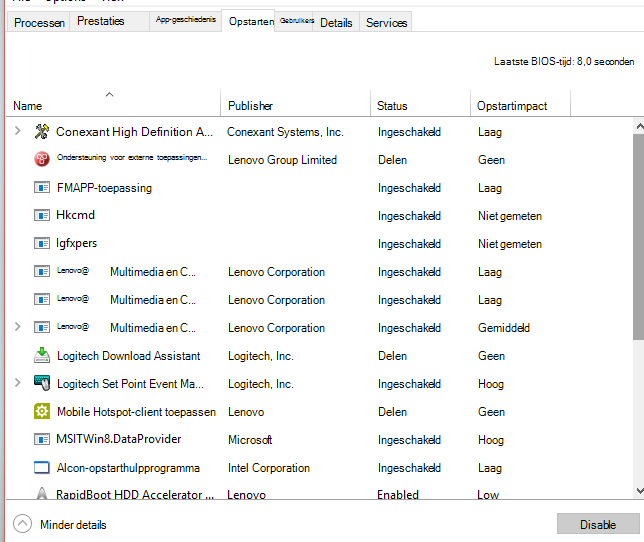Open the Details tab
This screenshot has width=644, height=542.
(x=336, y=23)
